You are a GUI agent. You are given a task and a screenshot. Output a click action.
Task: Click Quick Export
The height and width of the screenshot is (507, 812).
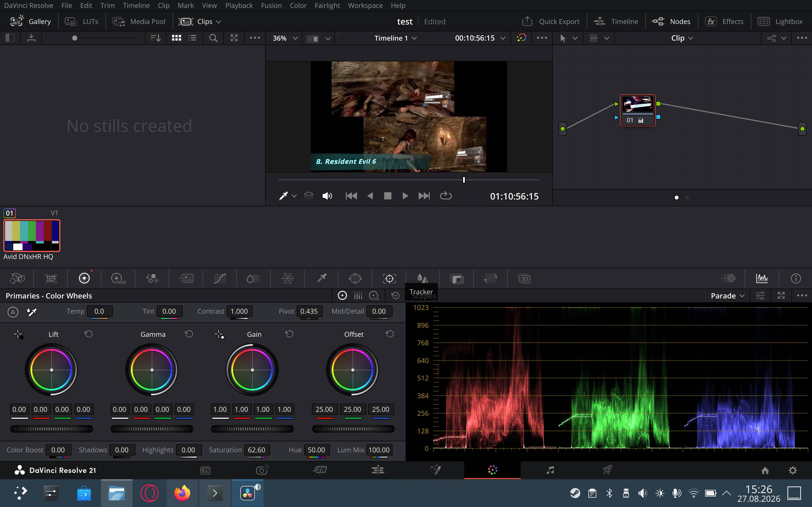pyautogui.click(x=551, y=21)
